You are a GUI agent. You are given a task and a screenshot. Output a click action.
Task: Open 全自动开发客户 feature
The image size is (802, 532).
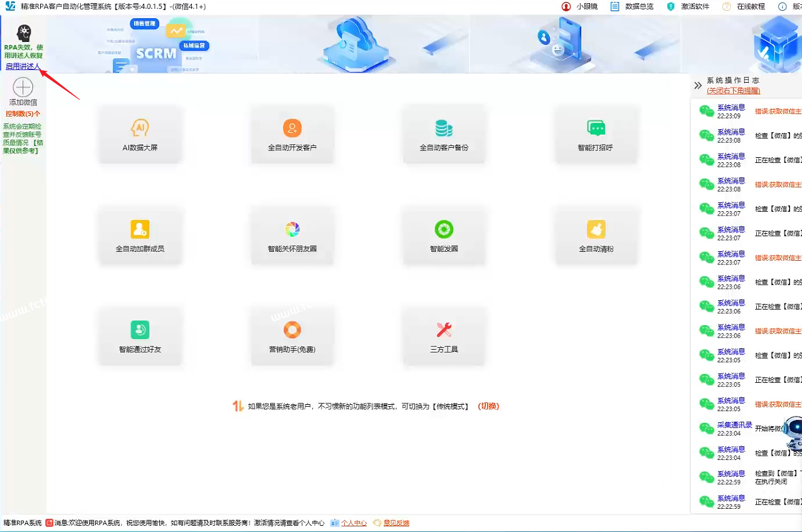[x=292, y=135]
